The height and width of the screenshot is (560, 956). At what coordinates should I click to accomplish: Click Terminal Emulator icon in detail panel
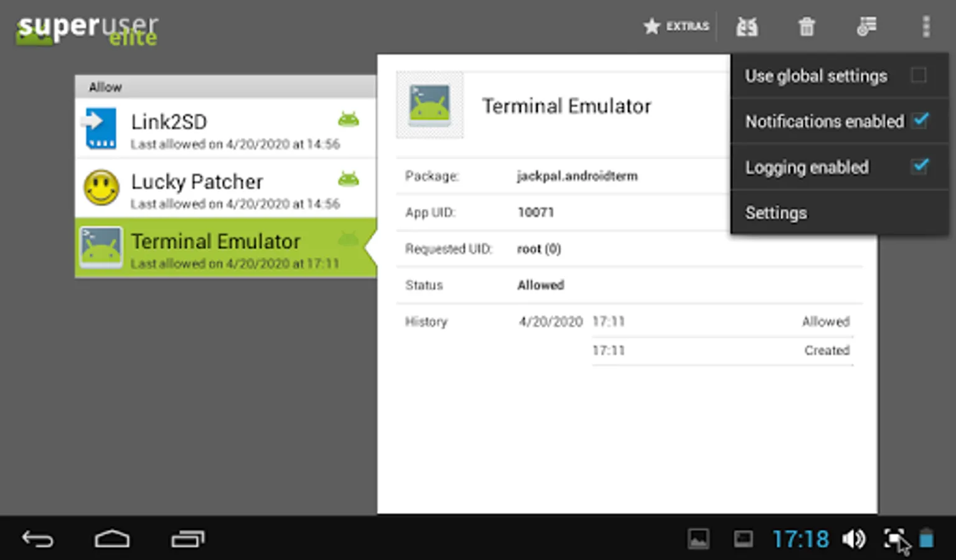(429, 105)
